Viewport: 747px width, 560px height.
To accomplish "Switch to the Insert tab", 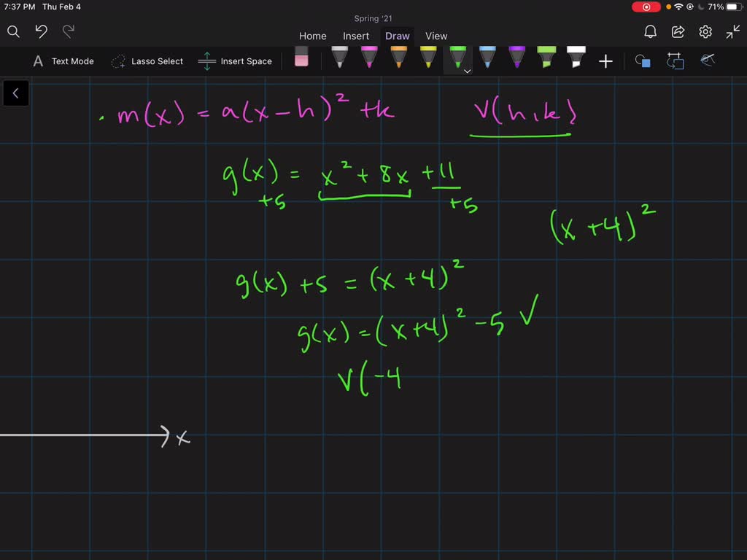I will tap(356, 36).
